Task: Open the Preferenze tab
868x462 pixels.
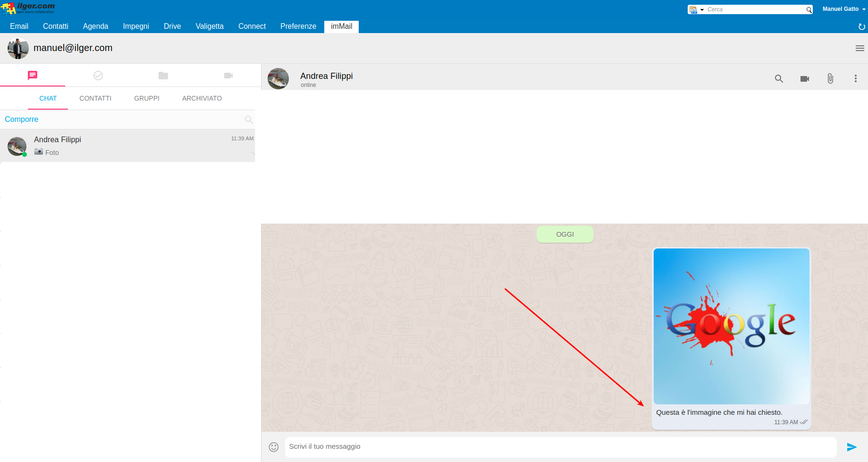Action: coord(298,26)
